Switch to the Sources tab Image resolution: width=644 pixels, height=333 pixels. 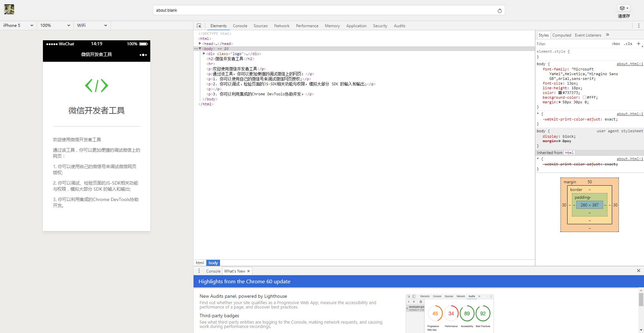(x=261, y=26)
